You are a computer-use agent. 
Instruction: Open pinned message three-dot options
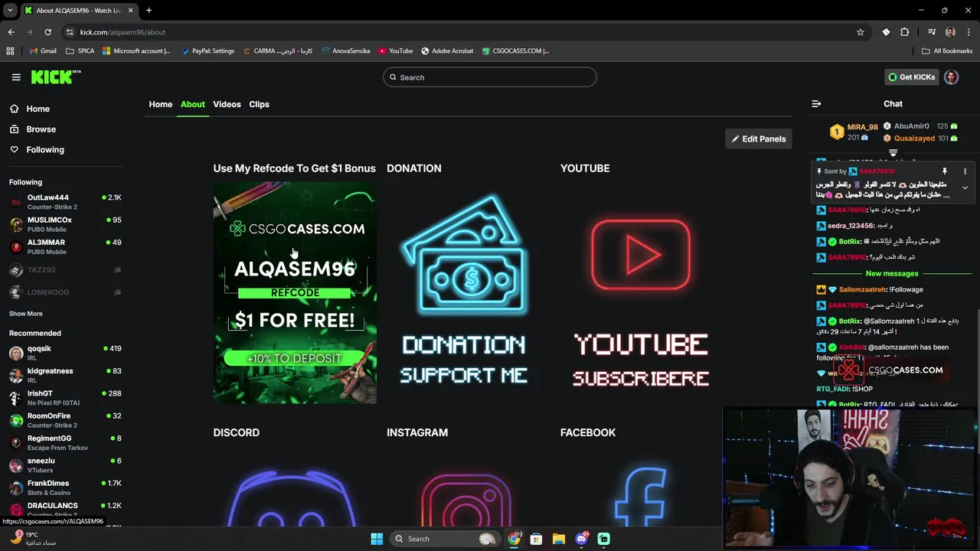[965, 171]
